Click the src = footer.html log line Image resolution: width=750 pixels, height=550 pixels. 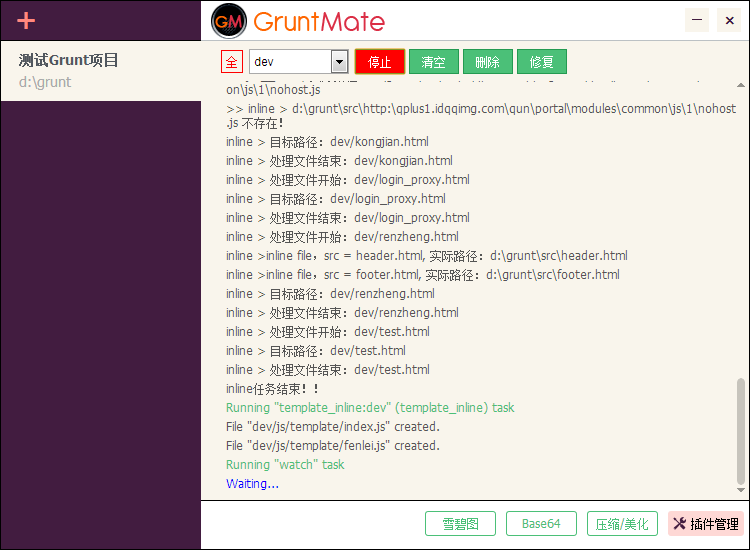(423, 275)
